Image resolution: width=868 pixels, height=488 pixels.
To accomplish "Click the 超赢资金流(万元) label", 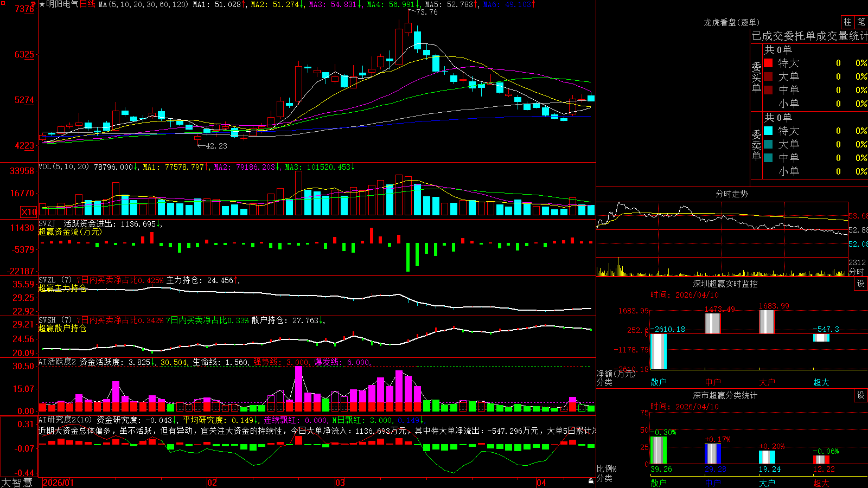I will 70,232.
